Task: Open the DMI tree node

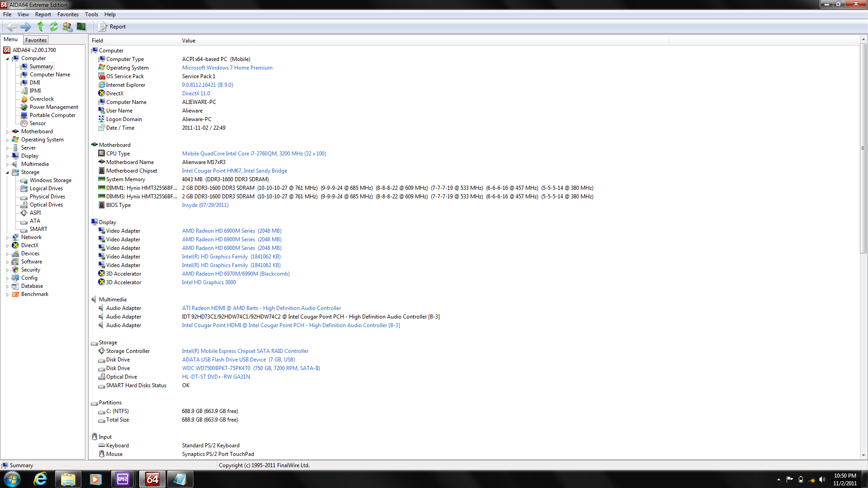Action: coord(35,83)
